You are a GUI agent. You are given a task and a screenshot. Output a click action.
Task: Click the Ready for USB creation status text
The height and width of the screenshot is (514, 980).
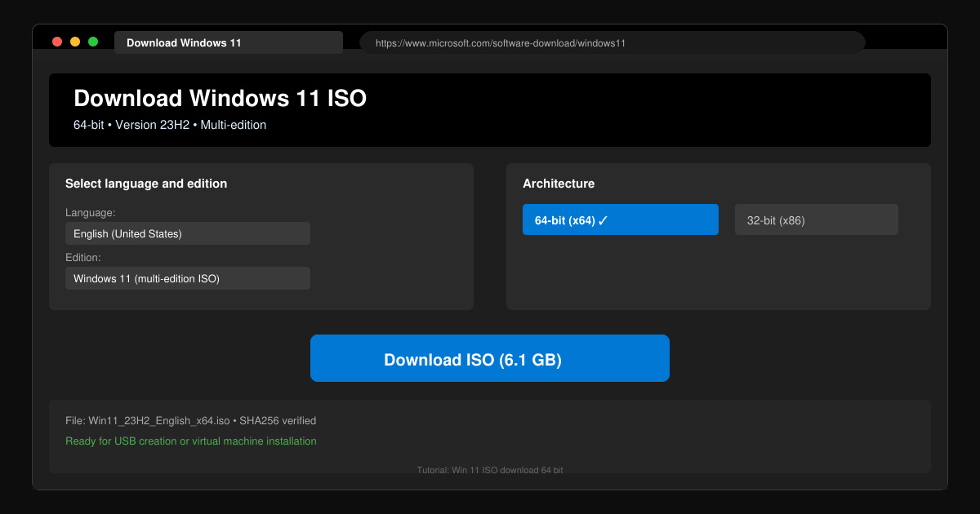tap(191, 441)
